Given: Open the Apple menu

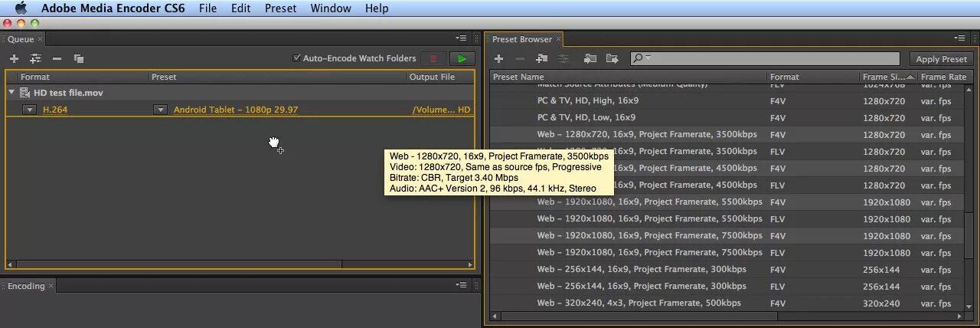Looking at the screenshot, I should point(21,8).
